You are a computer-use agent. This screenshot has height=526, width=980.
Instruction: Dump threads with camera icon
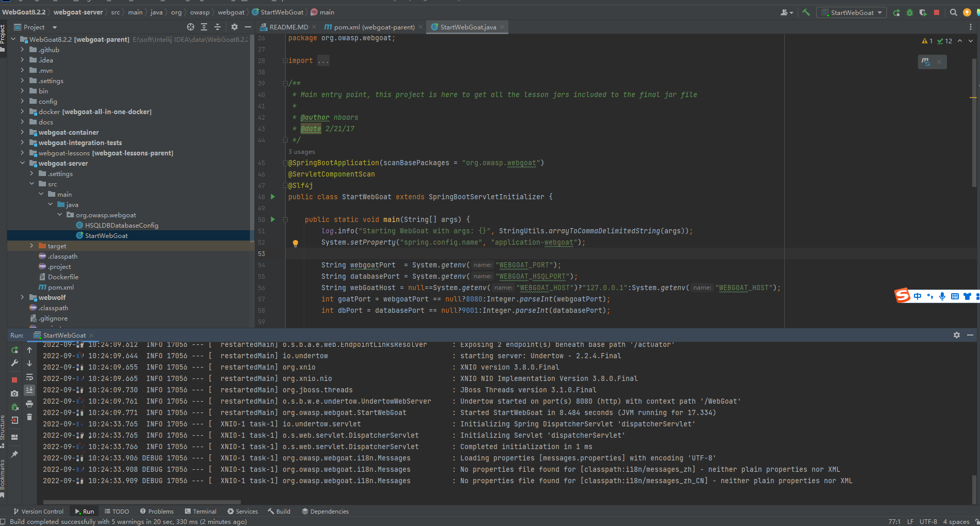coord(14,393)
